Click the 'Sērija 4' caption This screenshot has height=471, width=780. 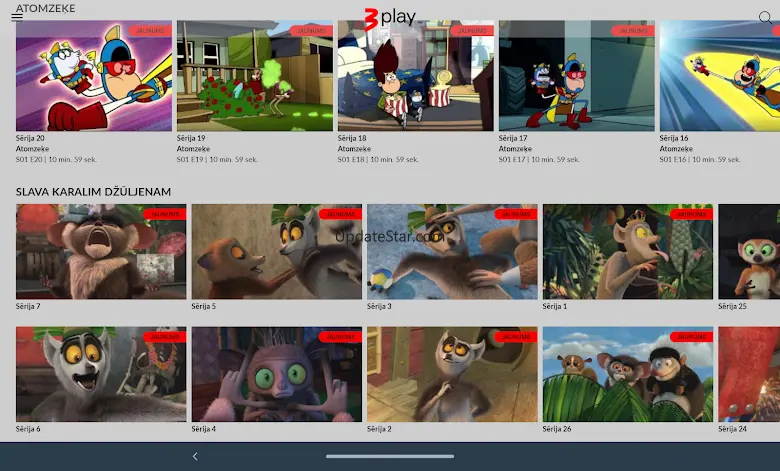coord(203,429)
